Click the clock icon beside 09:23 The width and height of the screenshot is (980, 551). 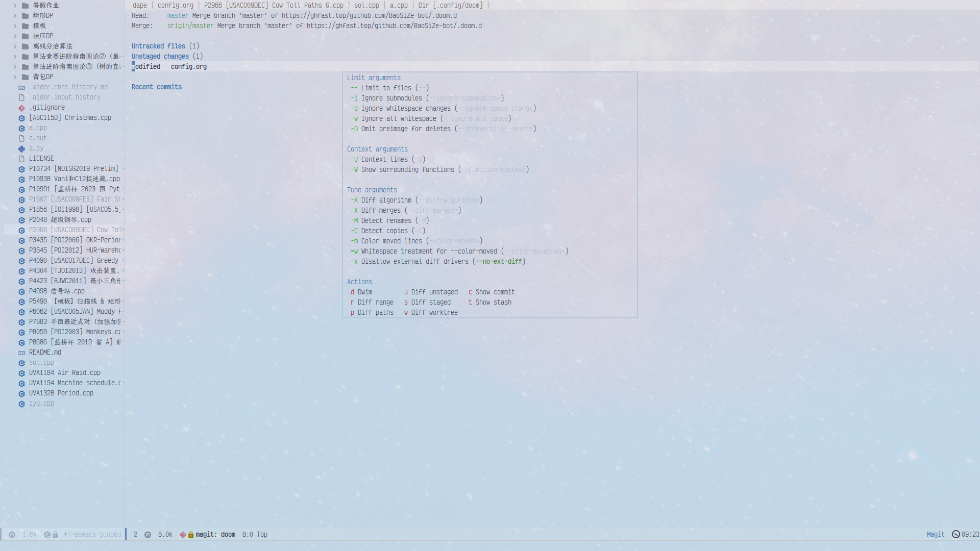click(955, 534)
